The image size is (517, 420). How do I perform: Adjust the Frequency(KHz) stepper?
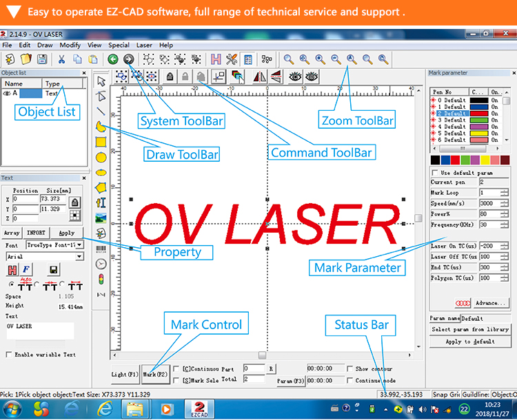(x=504, y=224)
